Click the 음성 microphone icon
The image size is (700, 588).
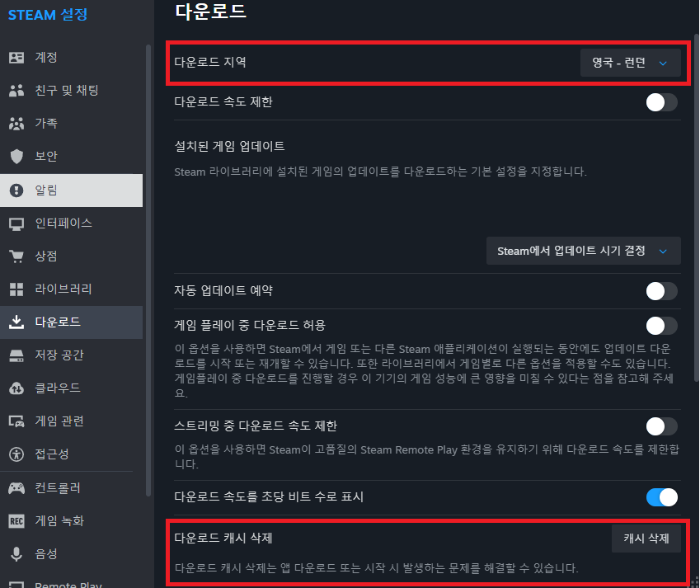tap(16, 554)
